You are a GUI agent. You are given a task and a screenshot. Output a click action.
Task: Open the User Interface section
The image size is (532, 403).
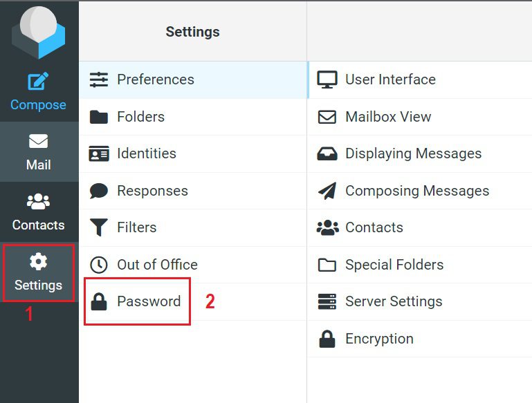[x=390, y=79]
